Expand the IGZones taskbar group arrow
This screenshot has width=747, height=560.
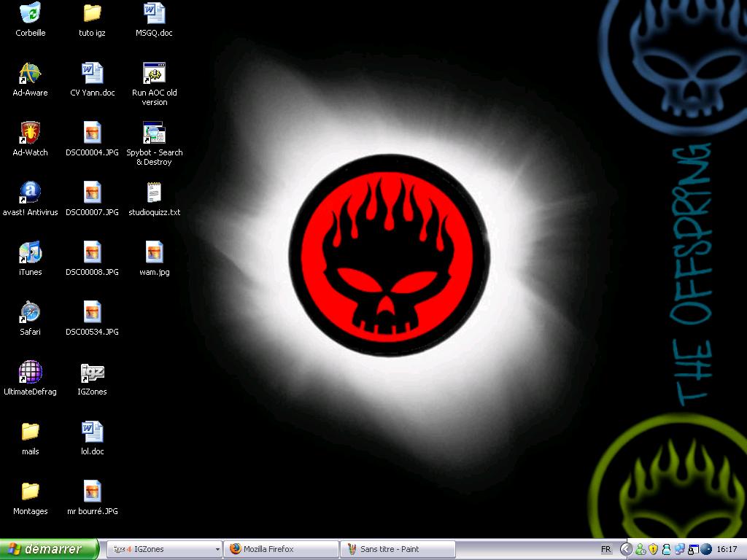point(217,550)
